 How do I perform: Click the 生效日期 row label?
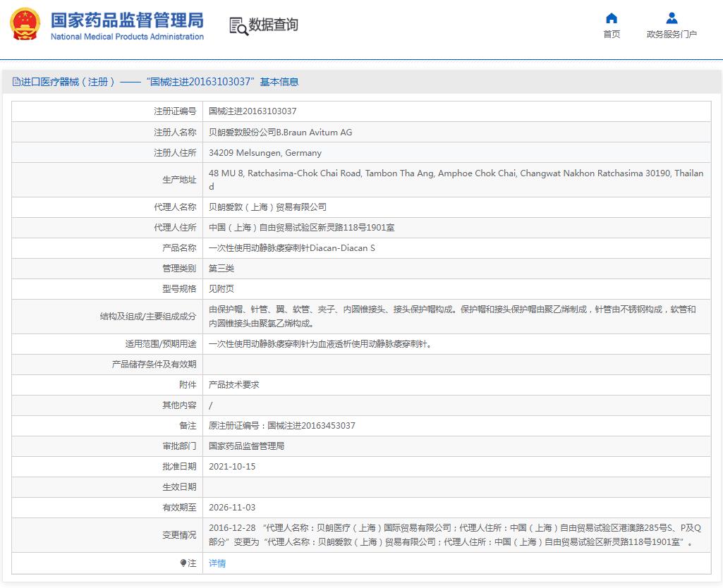coord(179,487)
